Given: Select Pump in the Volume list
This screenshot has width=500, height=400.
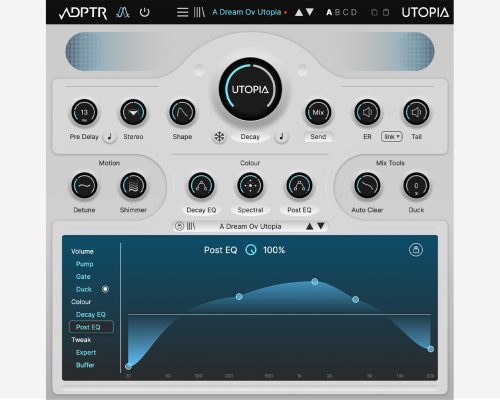Looking at the screenshot, I should (84, 264).
